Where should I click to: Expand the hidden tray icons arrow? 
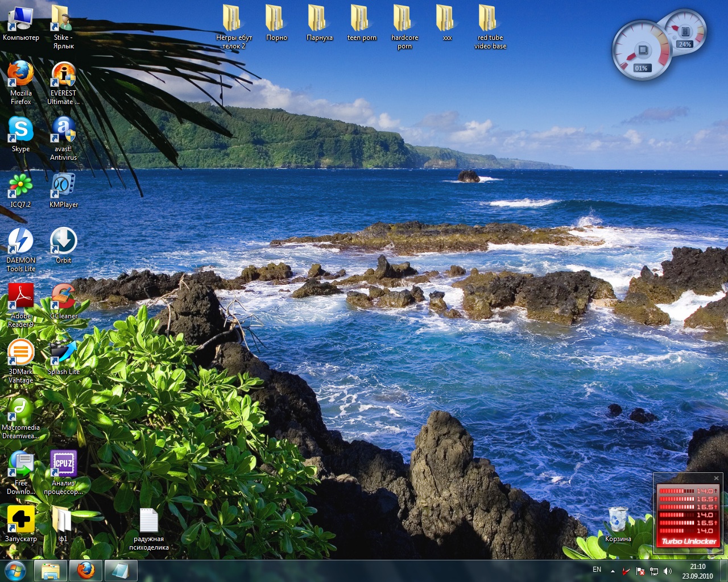click(613, 571)
